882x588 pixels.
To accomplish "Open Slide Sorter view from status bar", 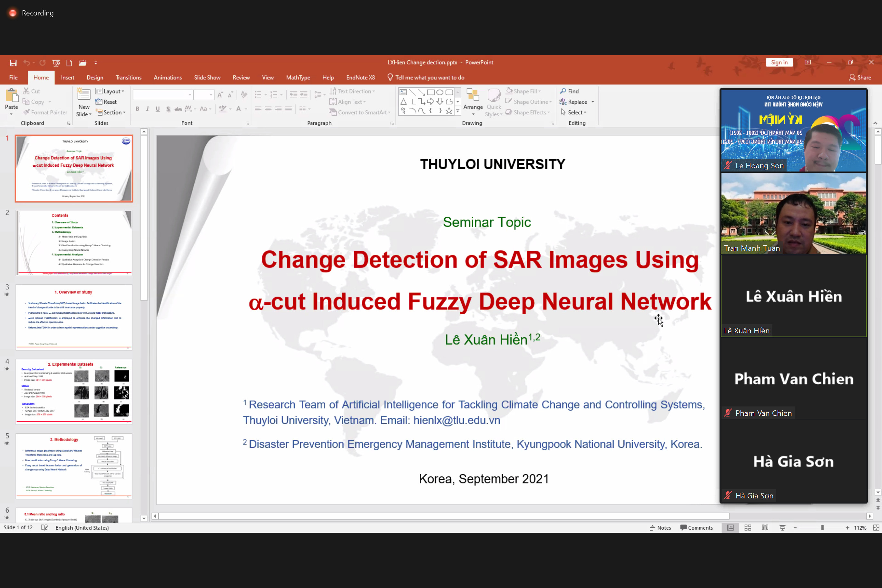I will (747, 528).
